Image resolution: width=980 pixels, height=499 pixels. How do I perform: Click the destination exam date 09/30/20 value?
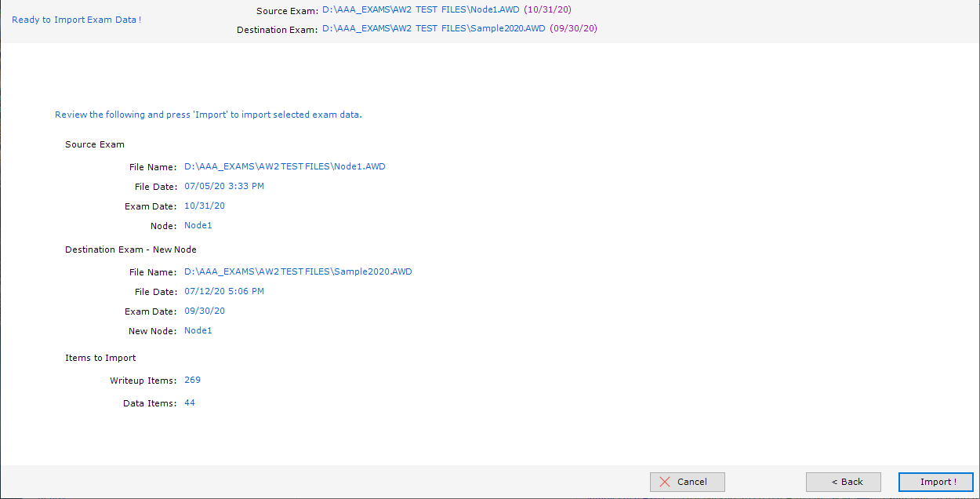[x=204, y=311]
